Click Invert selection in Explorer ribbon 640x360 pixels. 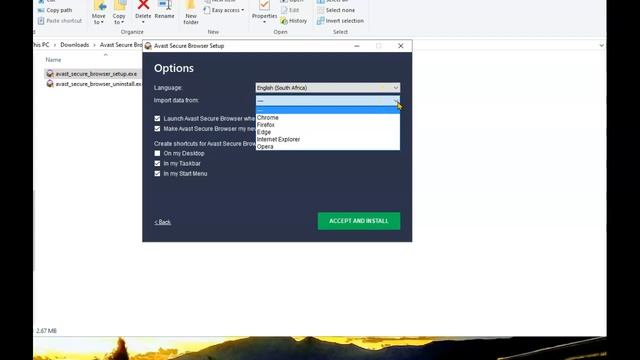point(340,21)
